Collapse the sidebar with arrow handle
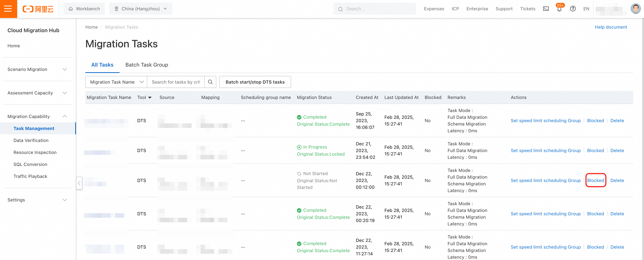The image size is (644, 260). pos(79,183)
